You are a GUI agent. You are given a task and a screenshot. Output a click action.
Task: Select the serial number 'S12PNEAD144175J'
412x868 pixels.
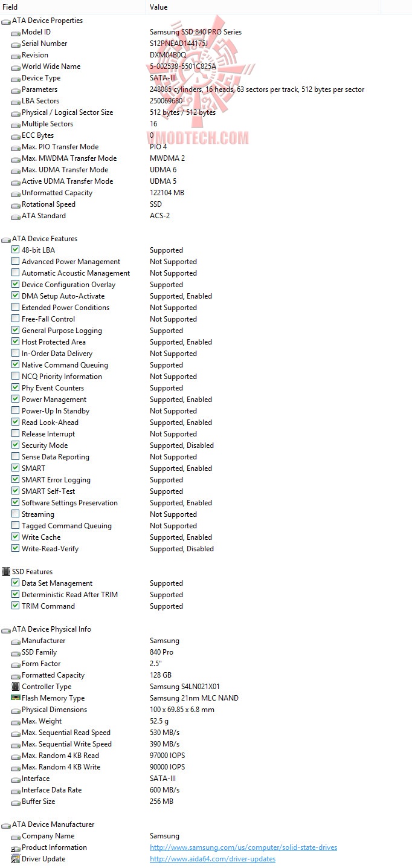point(179,44)
